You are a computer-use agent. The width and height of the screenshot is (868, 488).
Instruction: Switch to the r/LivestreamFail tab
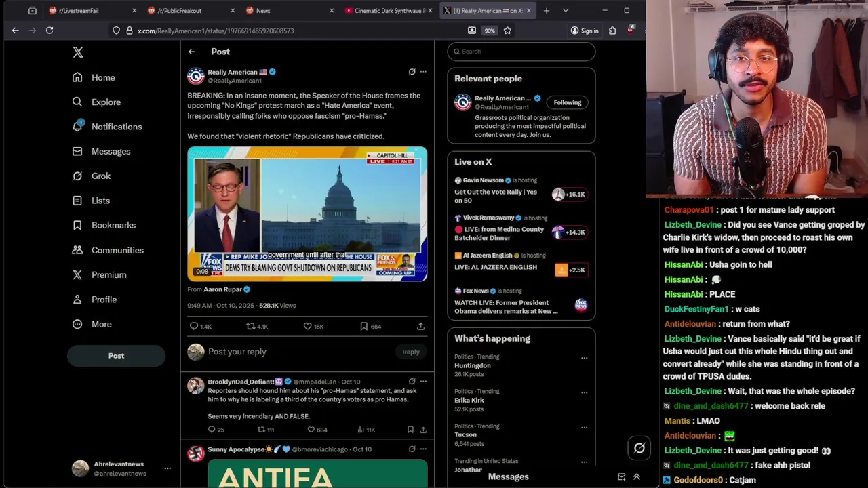click(x=91, y=11)
